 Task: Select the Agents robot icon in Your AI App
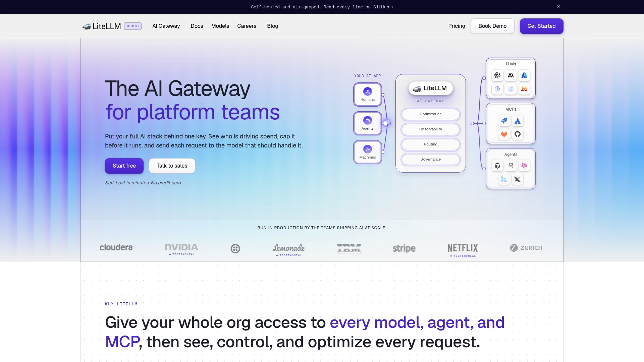(368, 120)
